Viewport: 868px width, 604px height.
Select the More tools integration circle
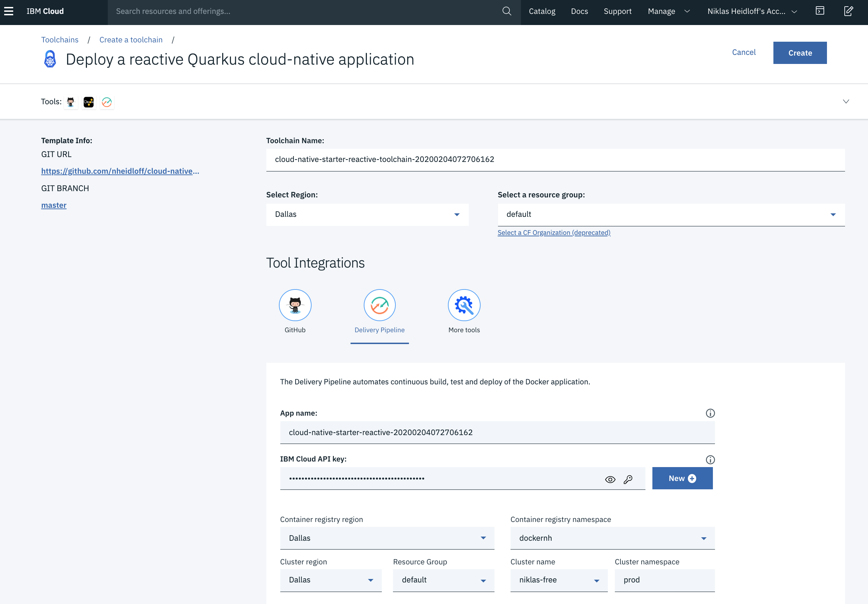pyautogui.click(x=464, y=305)
